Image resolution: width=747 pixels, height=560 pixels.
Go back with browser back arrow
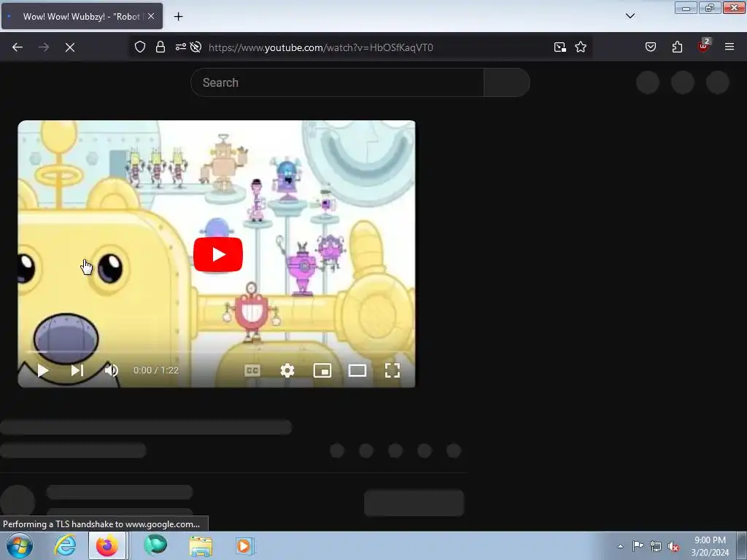click(18, 47)
